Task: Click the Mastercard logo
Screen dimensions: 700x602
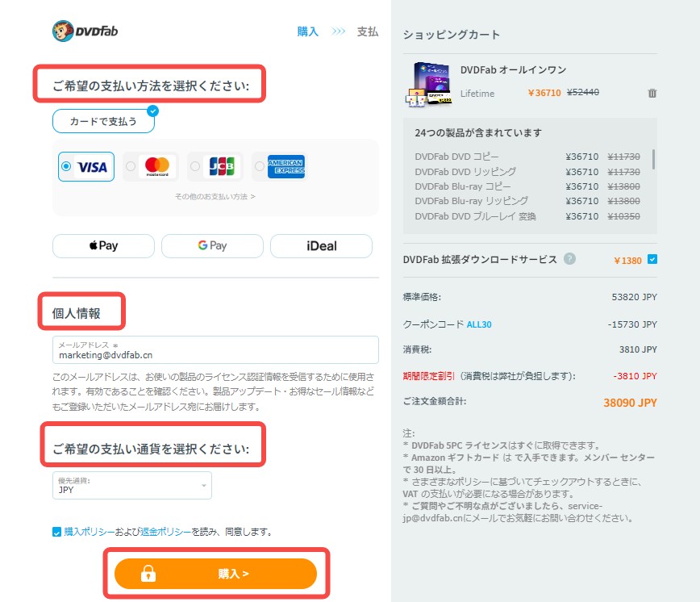Action: [157, 166]
